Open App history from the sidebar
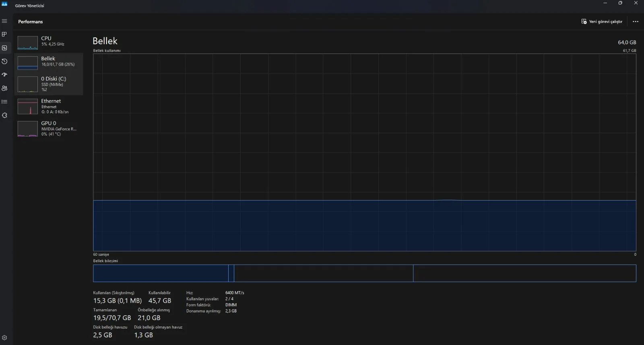 [x=4, y=61]
